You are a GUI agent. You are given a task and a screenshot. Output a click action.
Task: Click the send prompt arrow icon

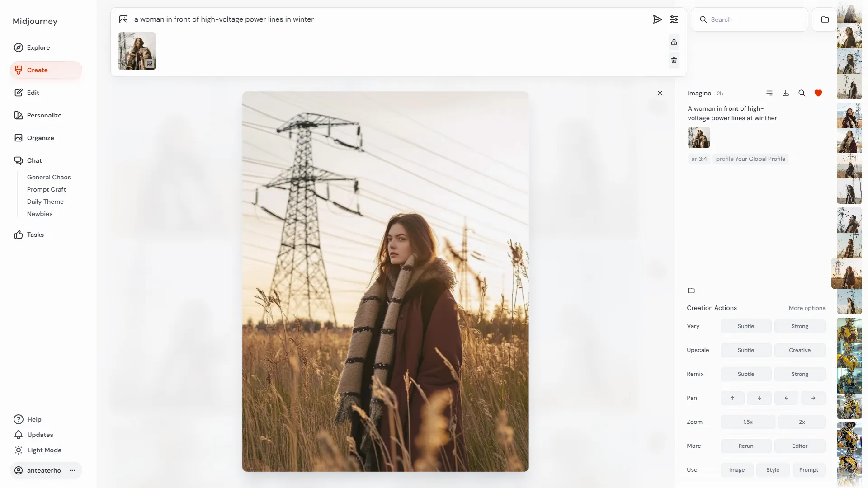[x=657, y=19]
